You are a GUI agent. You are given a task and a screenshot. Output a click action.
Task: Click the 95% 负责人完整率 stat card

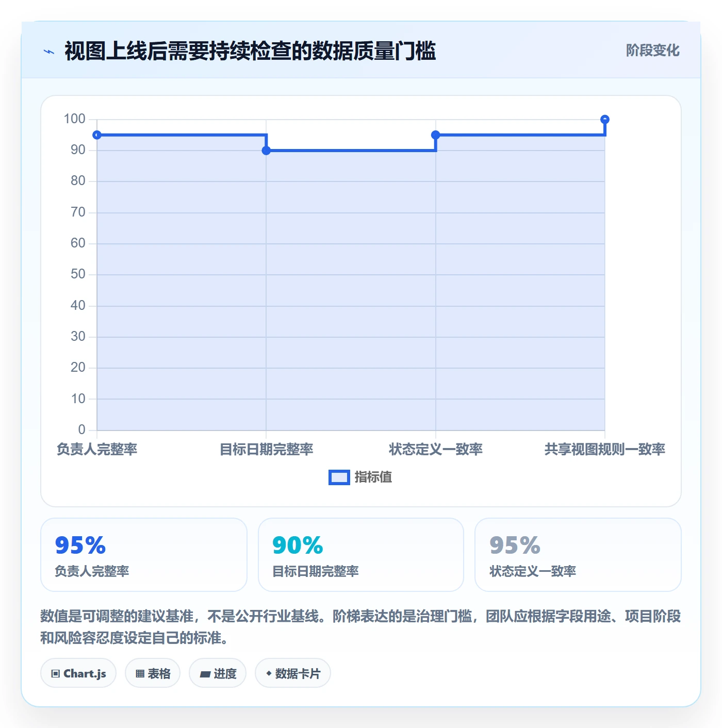tap(144, 555)
